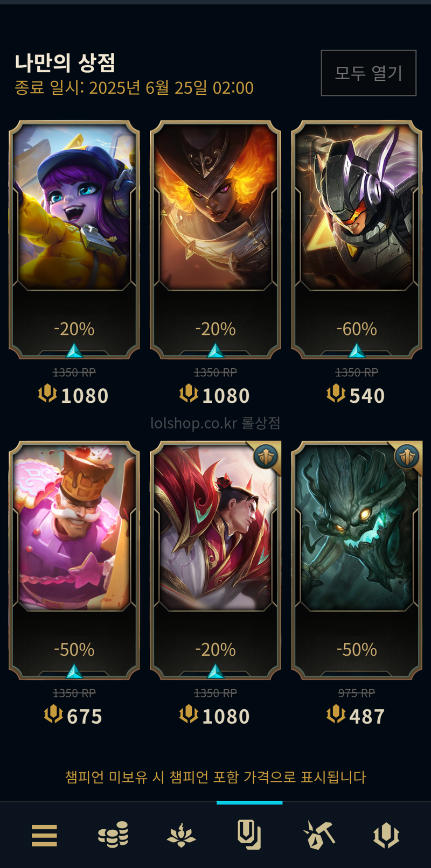This screenshot has width=431, height=868.
Task: Click champion-included badge on the red-robed skin
Action: point(266,457)
